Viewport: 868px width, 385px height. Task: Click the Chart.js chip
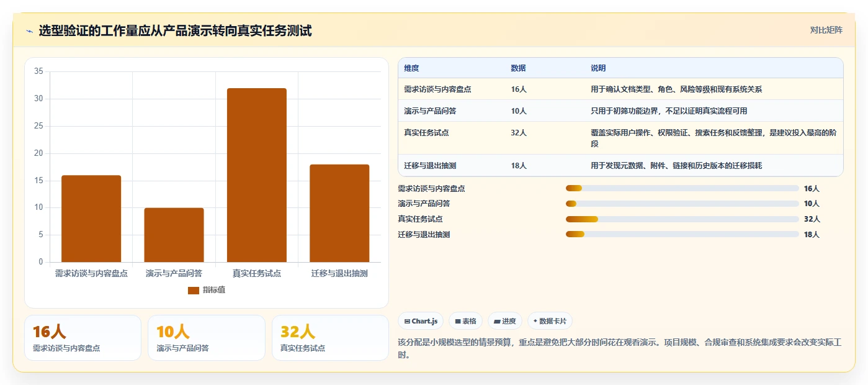point(421,321)
